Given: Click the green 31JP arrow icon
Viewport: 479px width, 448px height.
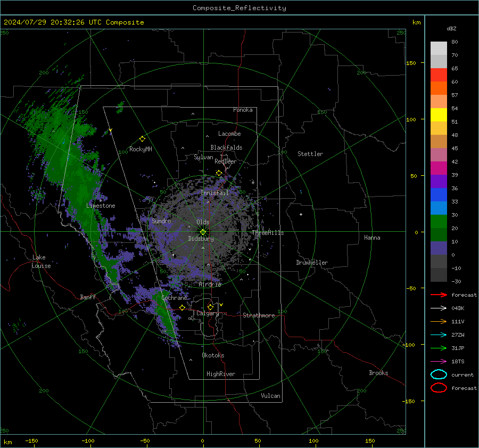Looking at the screenshot, I should (x=439, y=348).
